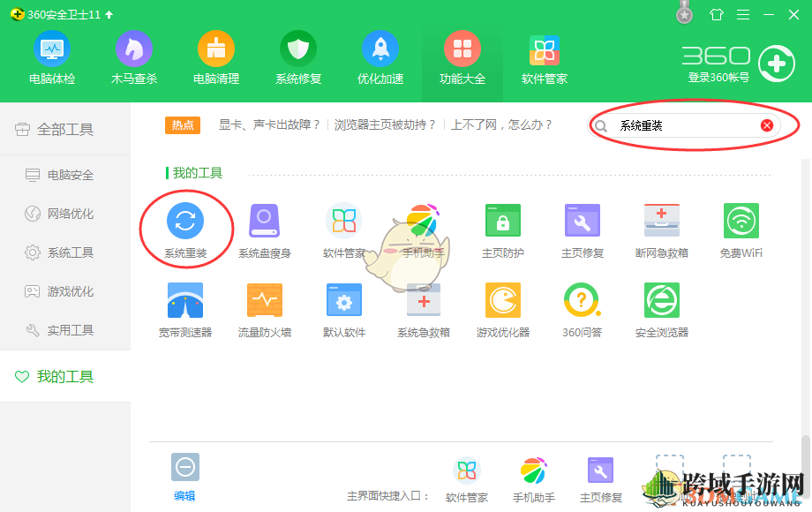Launch the 默认软件 tool
Image resolution: width=812 pixels, height=512 pixels.
click(344, 310)
